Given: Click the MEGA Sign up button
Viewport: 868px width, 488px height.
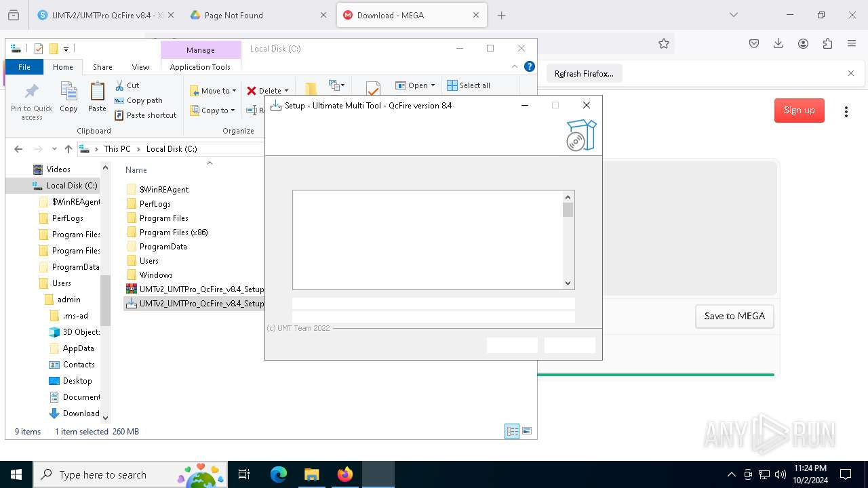Looking at the screenshot, I should click(800, 110).
